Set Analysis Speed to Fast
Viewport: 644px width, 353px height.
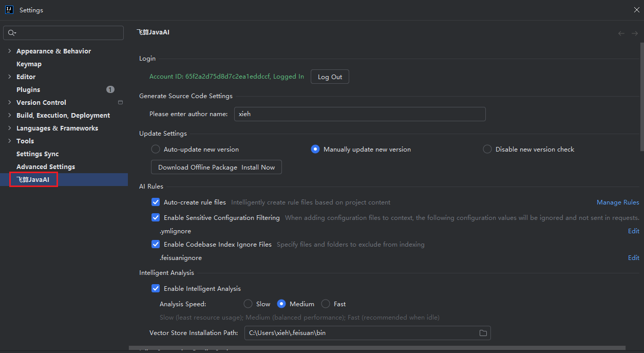pyautogui.click(x=326, y=304)
